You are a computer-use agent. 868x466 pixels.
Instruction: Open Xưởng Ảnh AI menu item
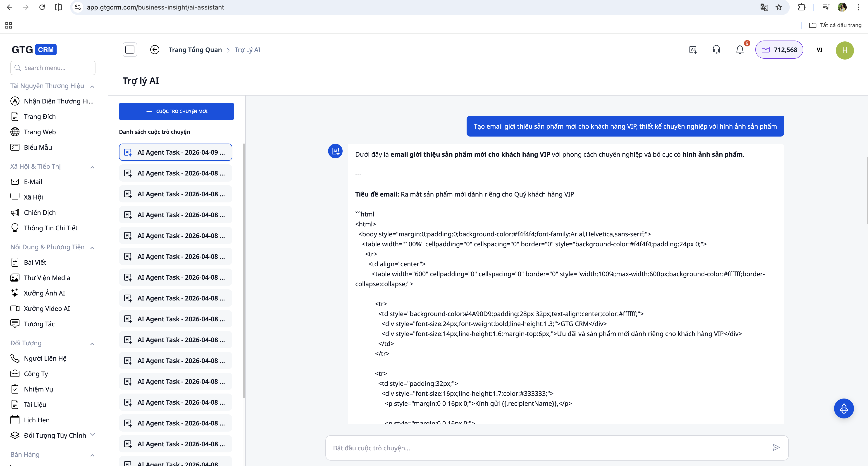click(44, 293)
